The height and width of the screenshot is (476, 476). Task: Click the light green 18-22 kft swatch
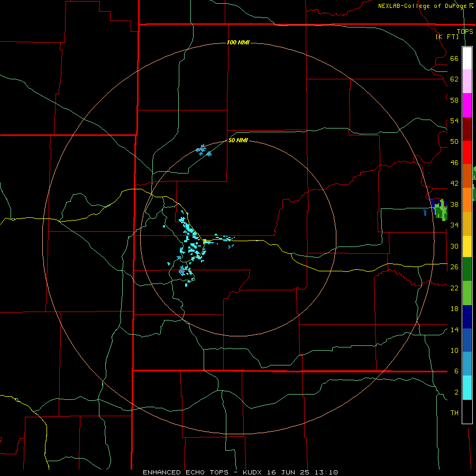(x=467, y=293)
